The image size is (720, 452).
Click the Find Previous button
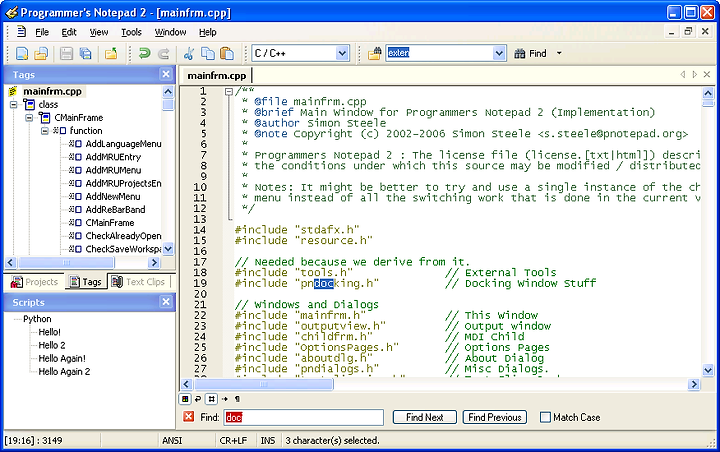(495, 417)
